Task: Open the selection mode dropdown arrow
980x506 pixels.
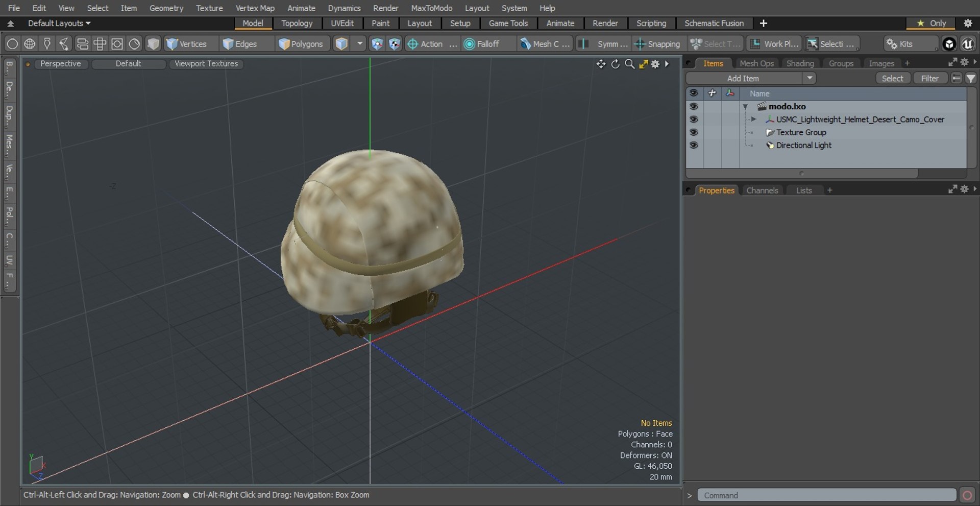Action: (360, 44)
